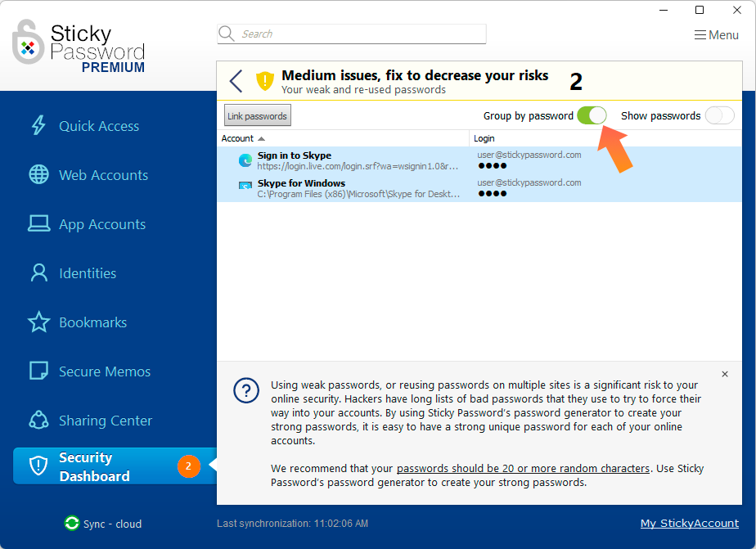Follow the 20 or more random characters link
The height and width of the screenshot is (549, 756).
coord(523,469)
